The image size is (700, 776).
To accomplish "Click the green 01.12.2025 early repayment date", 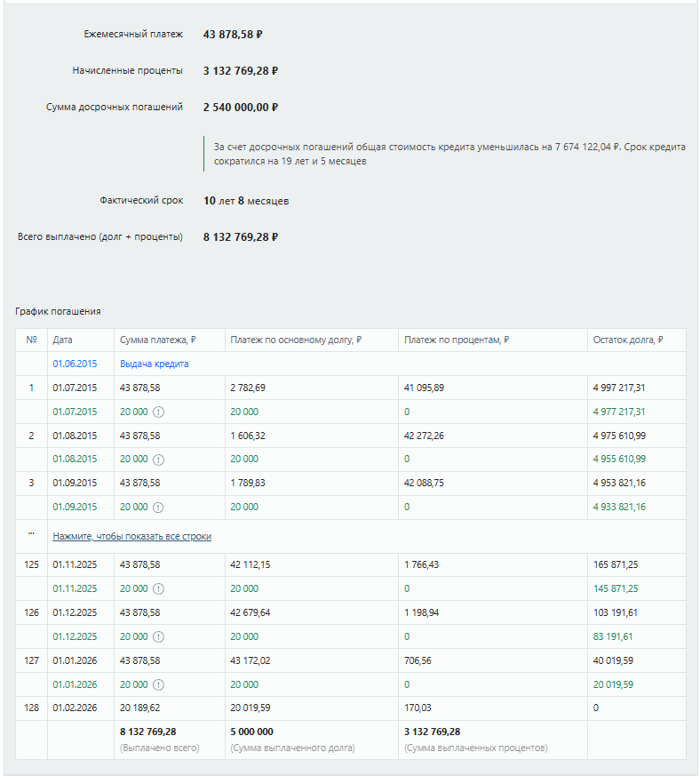I will [x=75, y=637].
